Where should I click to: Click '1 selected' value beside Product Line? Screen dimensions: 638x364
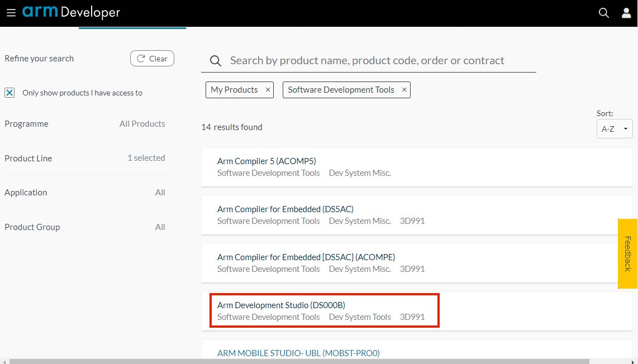click(146, 158)
